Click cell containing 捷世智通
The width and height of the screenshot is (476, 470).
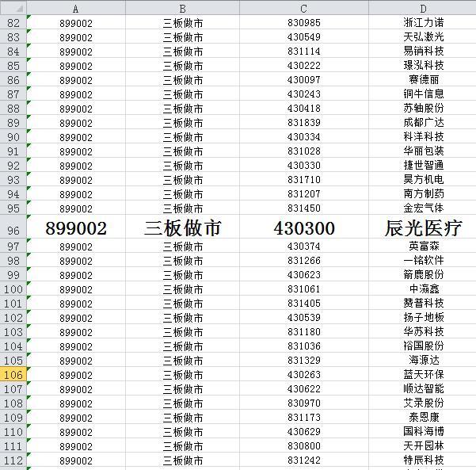423,165
